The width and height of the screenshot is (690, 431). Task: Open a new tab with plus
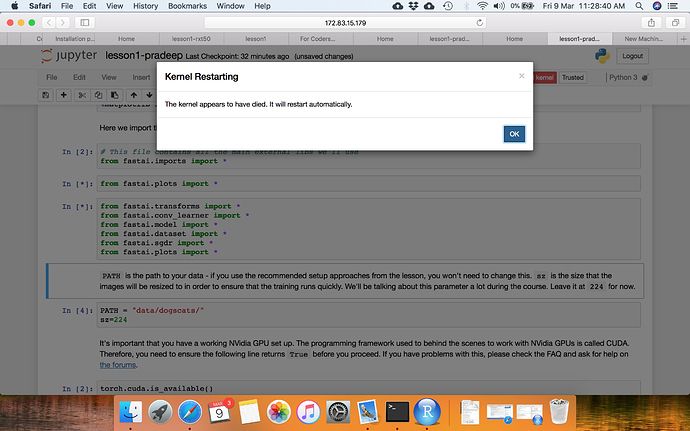pyautogui.click(x=683, y=39)
